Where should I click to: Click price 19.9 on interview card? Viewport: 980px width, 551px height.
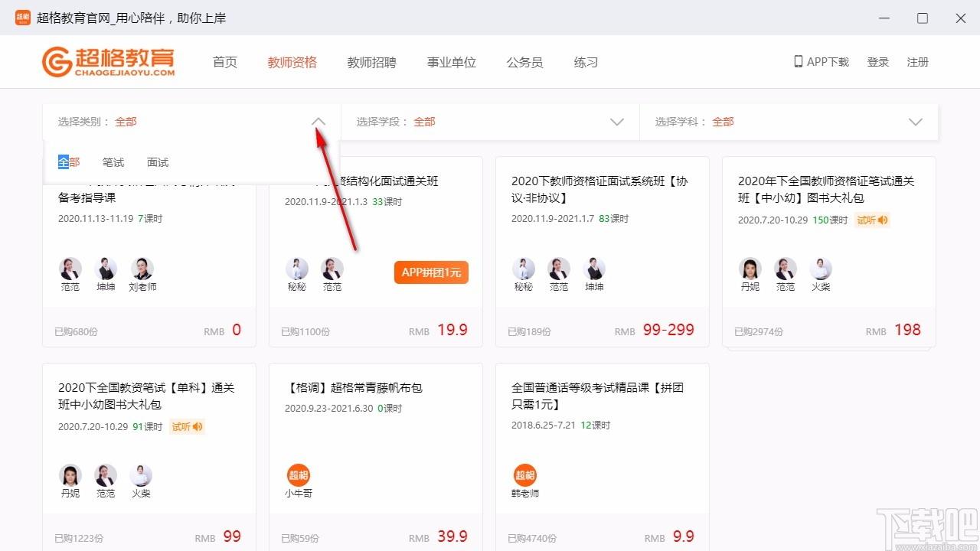[x=452, y=330]
